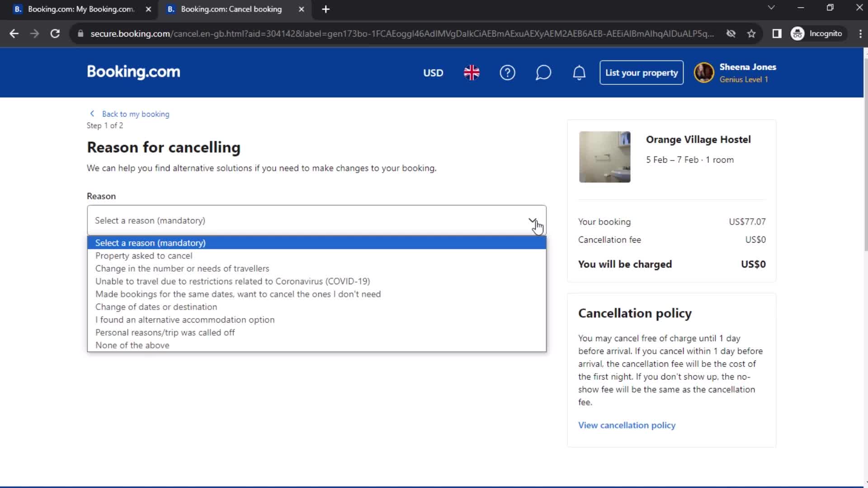This screenshot has height=488, width=868.
Task: Click the tab search dropdown arrow
Action: [771, 8]
